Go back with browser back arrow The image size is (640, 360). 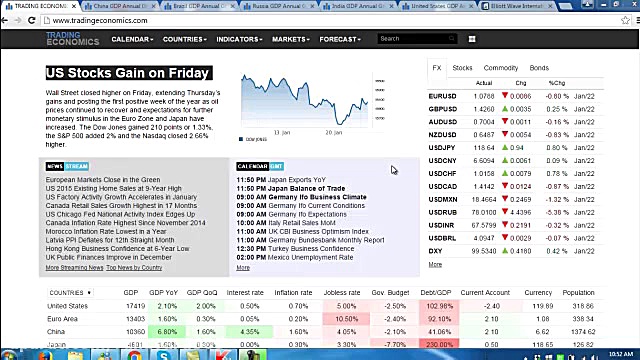5,20
